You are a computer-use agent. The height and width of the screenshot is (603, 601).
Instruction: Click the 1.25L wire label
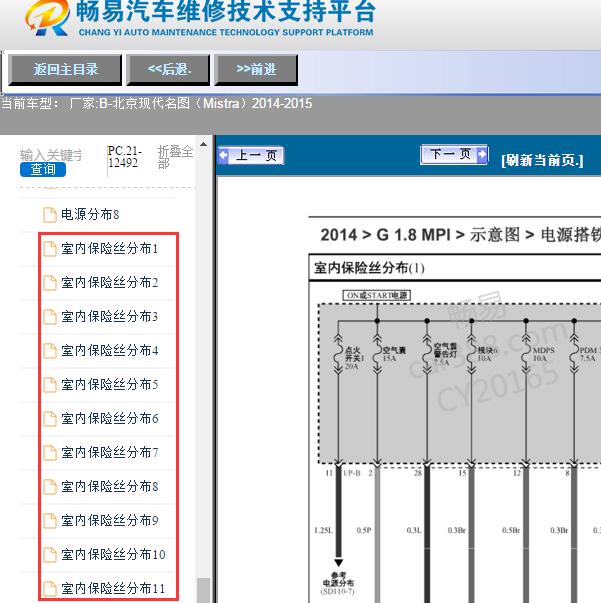click(323, 530)
